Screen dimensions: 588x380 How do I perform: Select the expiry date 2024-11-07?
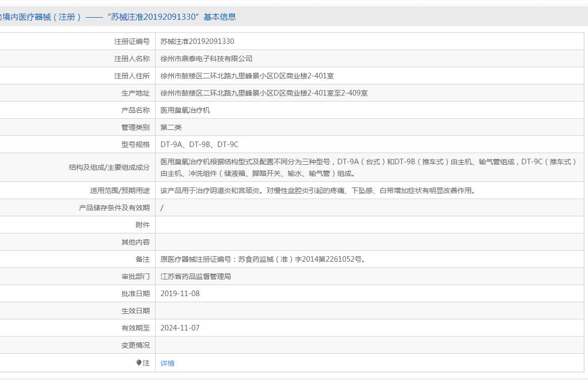pos(180,328)
